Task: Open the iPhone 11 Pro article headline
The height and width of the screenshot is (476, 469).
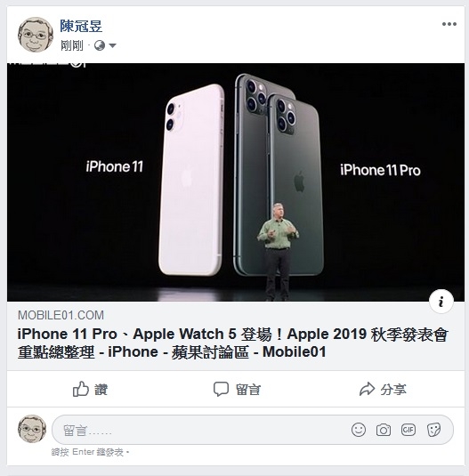Action: click(x=232, y=343)
